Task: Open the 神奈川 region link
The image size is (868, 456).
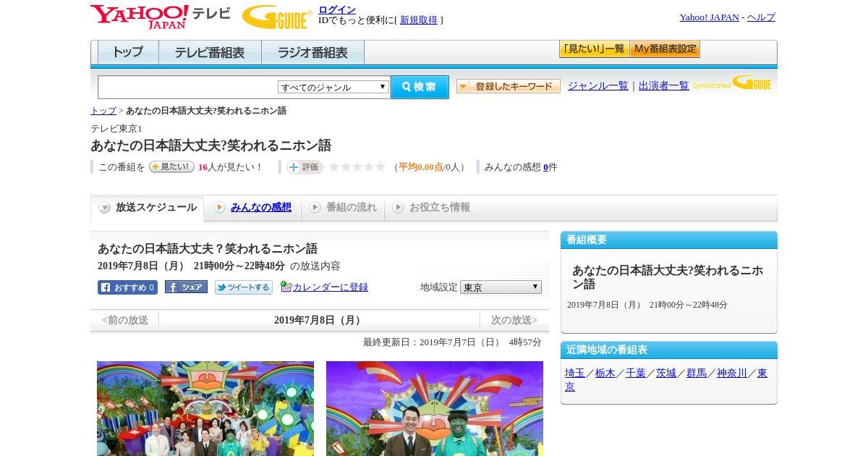Action: (x=732, y=373)
